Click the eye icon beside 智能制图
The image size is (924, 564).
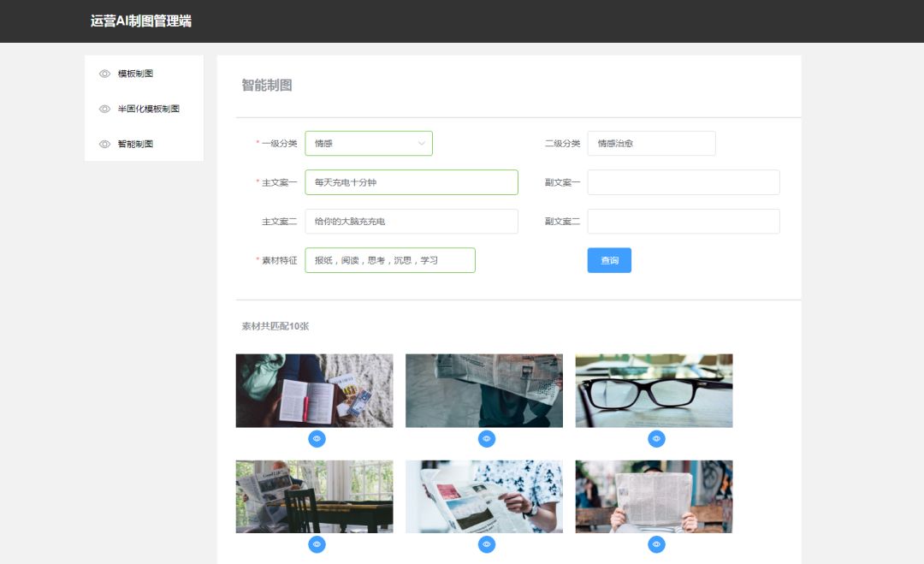[105, 144]
